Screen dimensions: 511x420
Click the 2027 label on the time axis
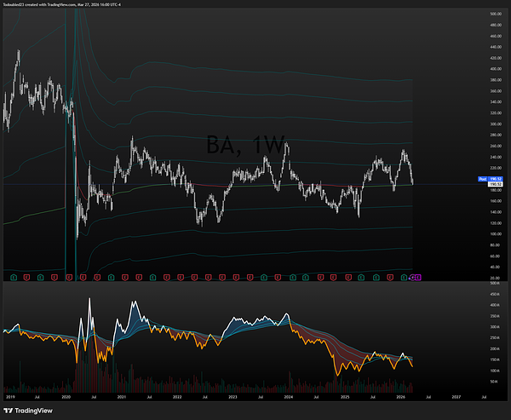[x=456, y=396]
